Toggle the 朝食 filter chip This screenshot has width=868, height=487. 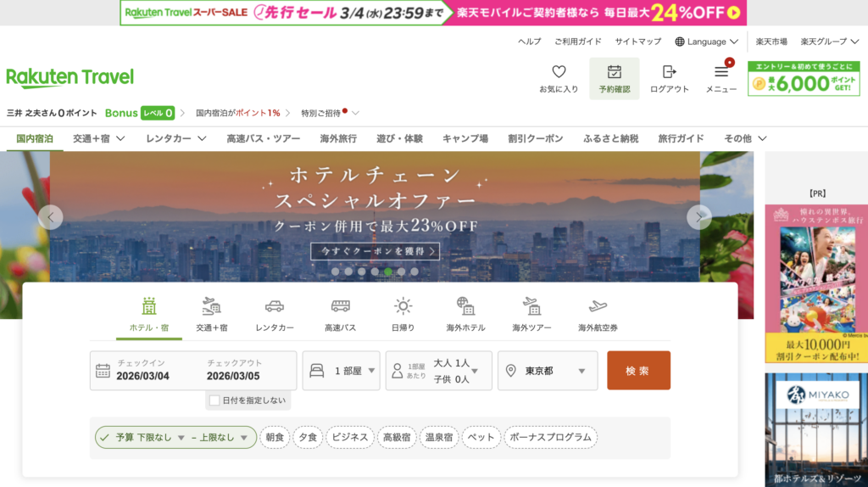pos(275,437)
